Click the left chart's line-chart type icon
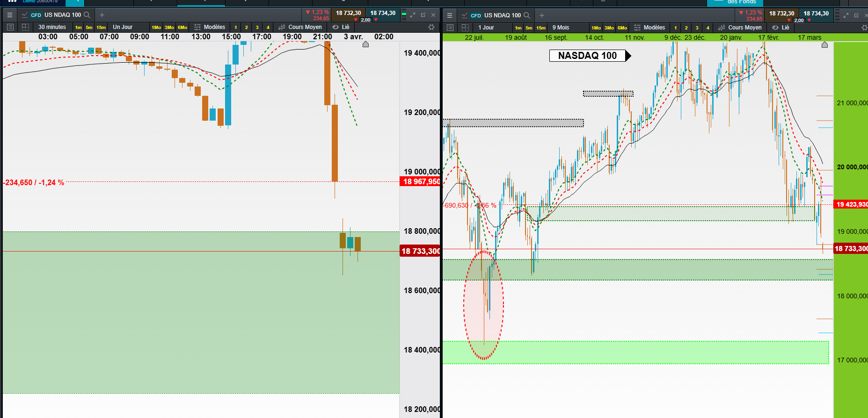This screenshot has height=418, width=868. (x=25, y=15)
